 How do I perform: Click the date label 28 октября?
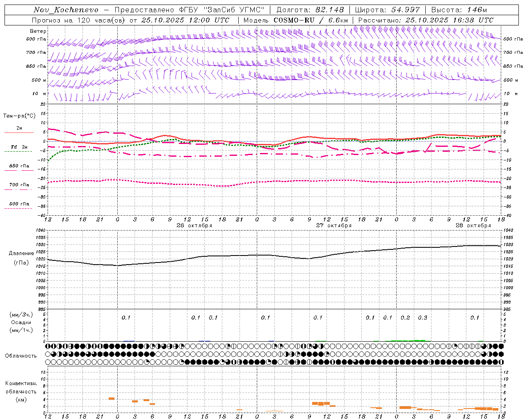[473, 226]
